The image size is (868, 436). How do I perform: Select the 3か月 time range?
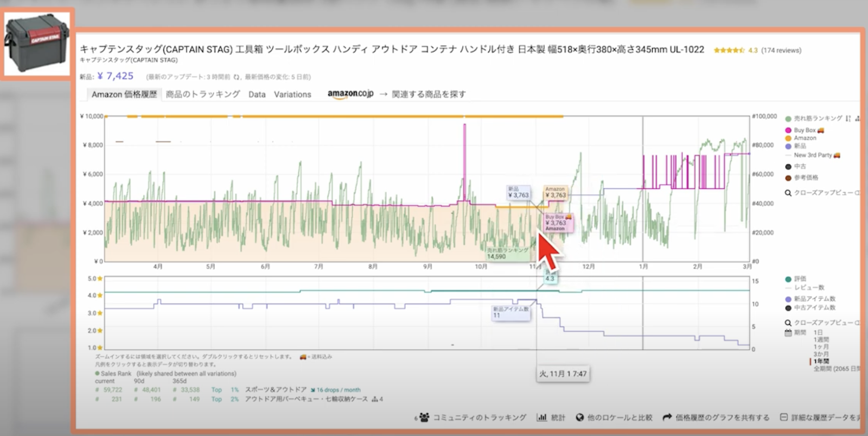(821, 353)
